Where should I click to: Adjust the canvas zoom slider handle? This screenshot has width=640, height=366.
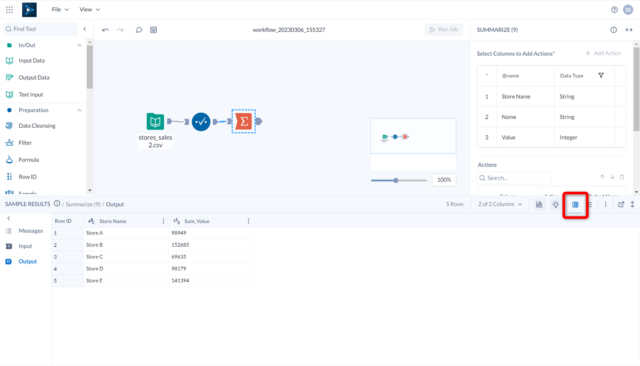(x=396, y=180)
